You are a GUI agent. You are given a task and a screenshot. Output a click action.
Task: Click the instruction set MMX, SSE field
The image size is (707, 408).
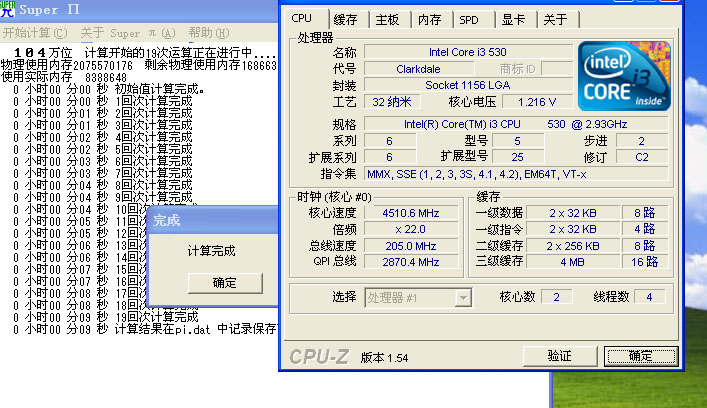(515, 174)
